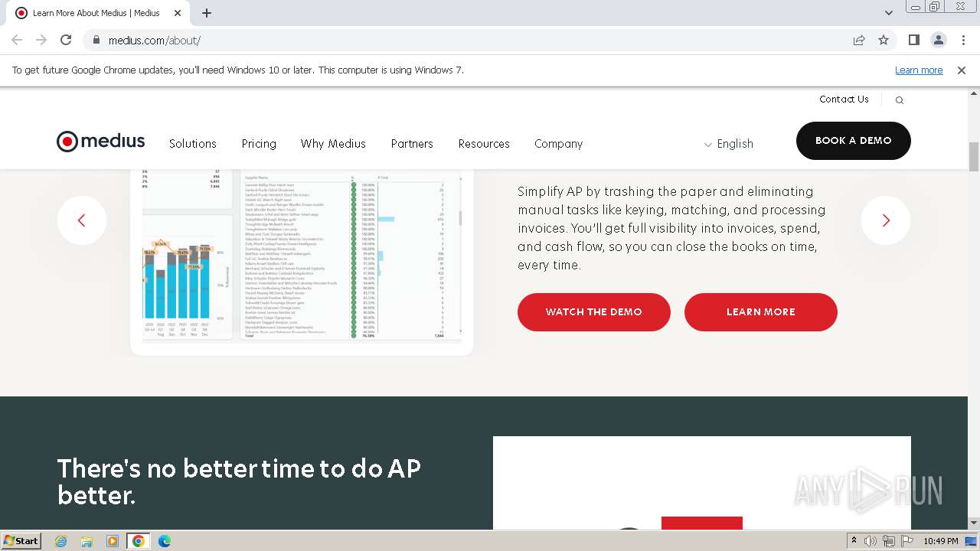Open the Solutions menu
Image resolution: width=980 pixels, height=551 pixels.
coord(193,144)
